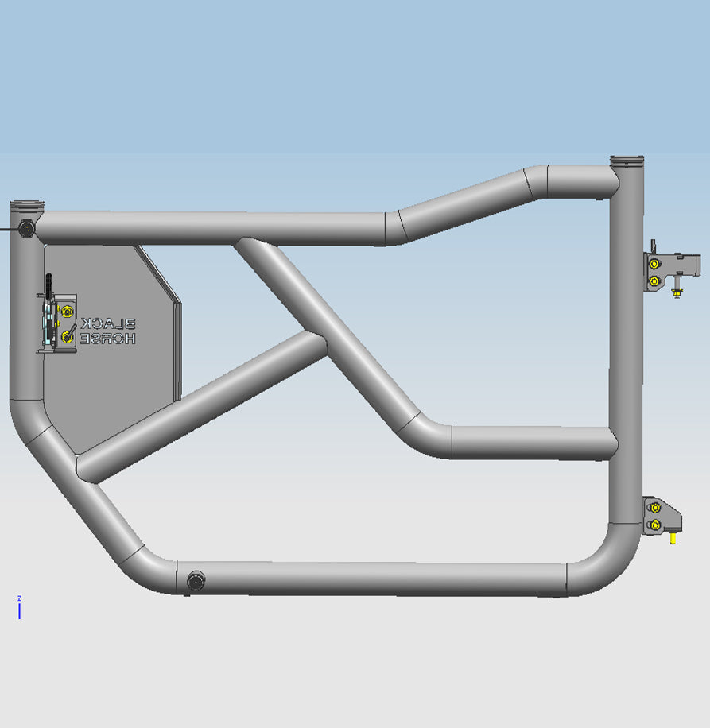Viewport: 710px width, 728px height.
Task: Select the yellow bolt on upper bracket
Action: tap(654, 264)
